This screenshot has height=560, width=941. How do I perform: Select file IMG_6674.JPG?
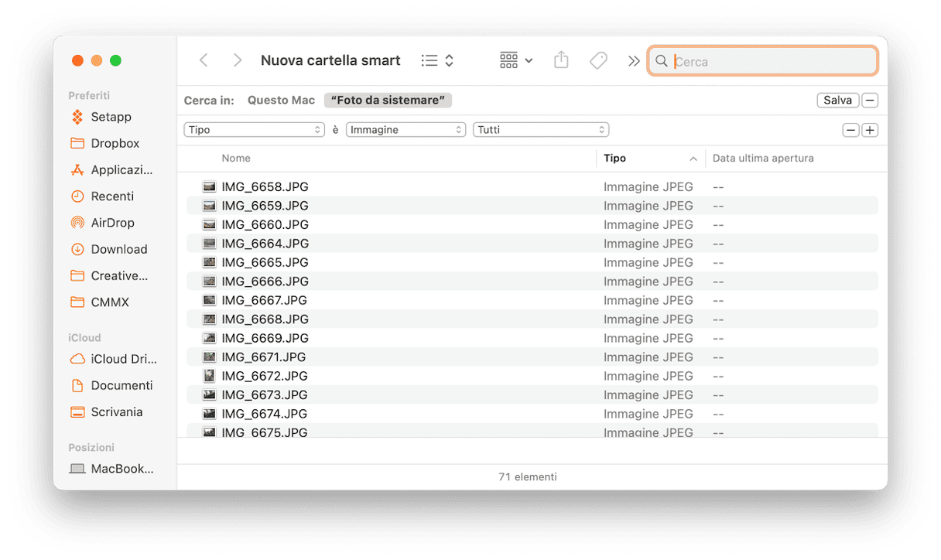point(532,414)
